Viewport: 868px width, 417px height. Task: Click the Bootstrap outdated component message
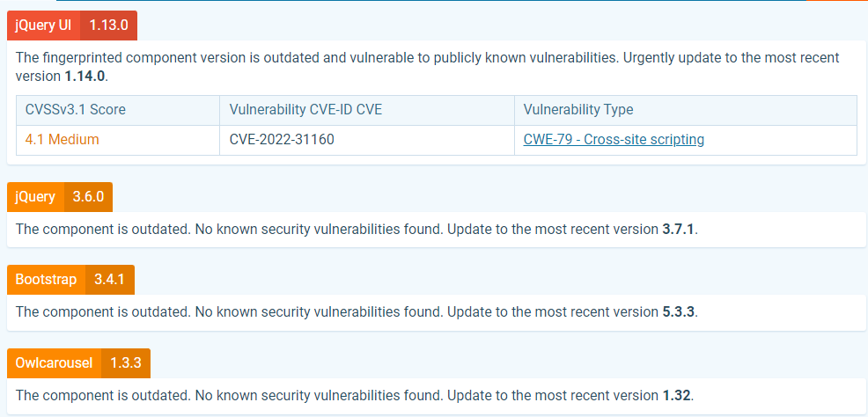point(335,311)
